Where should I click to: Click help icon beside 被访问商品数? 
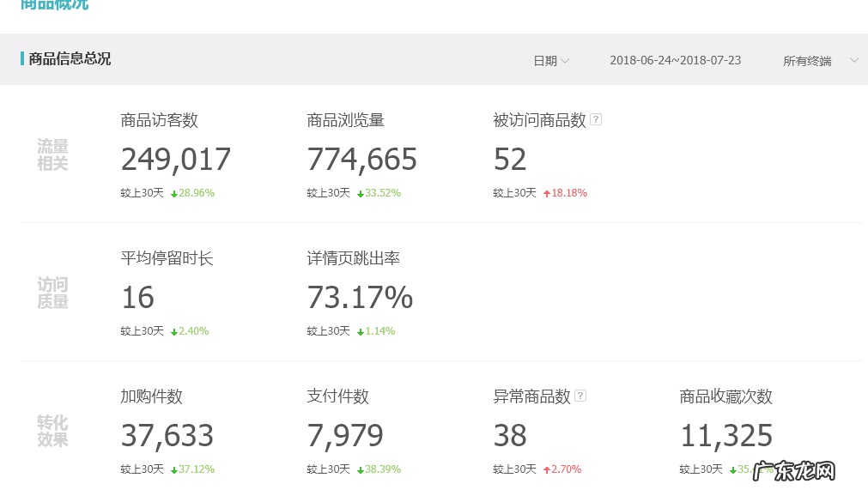click(596, 120)
